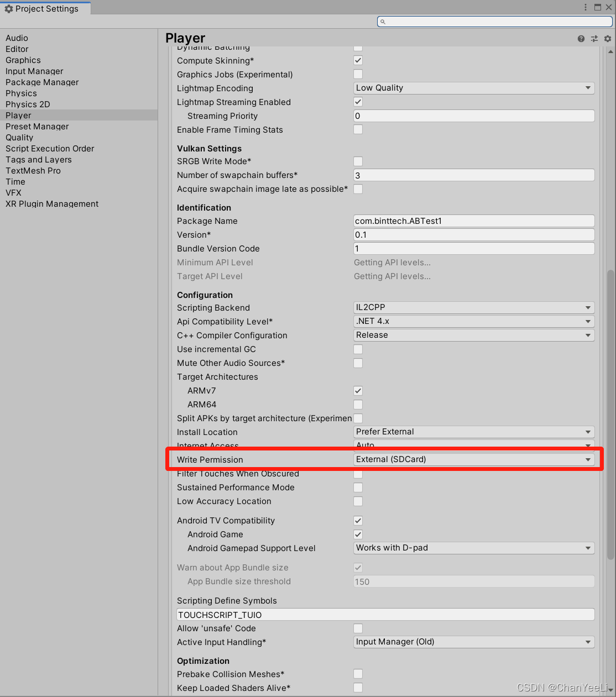
Task: Select Time settings category
Action: (79, 182)
